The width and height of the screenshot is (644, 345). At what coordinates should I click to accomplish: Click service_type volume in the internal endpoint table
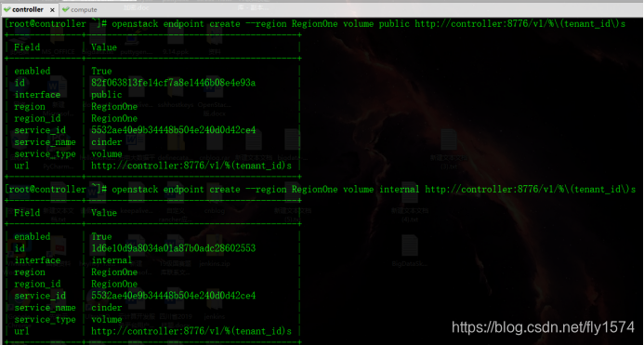106,320
